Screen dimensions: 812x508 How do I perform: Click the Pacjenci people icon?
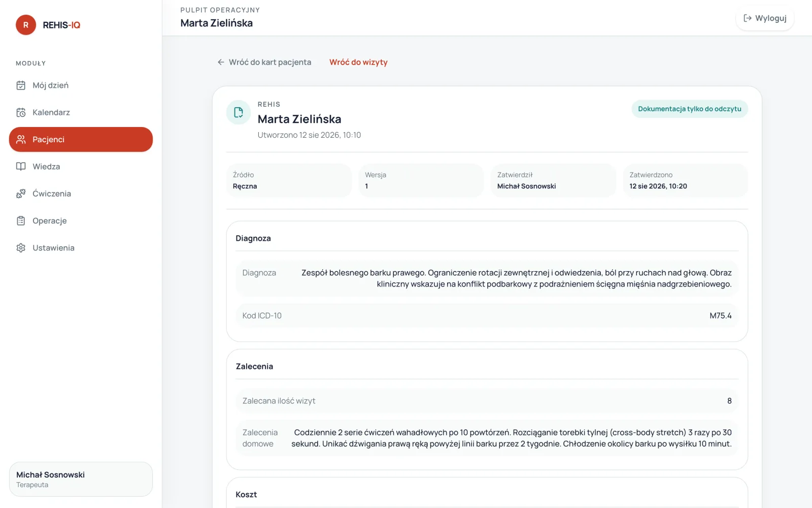(21, 139)
